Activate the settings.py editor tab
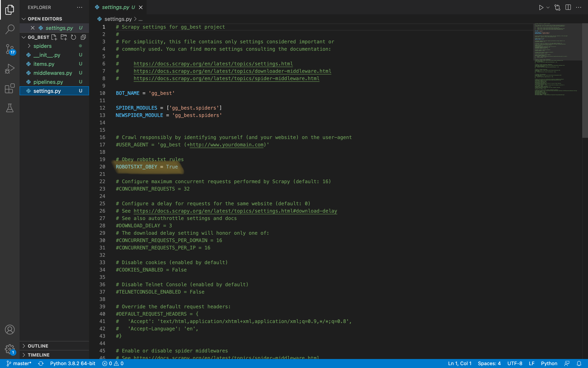Viewport: 588px width, 368px height. pyautogui.click(x=118, y=7)
